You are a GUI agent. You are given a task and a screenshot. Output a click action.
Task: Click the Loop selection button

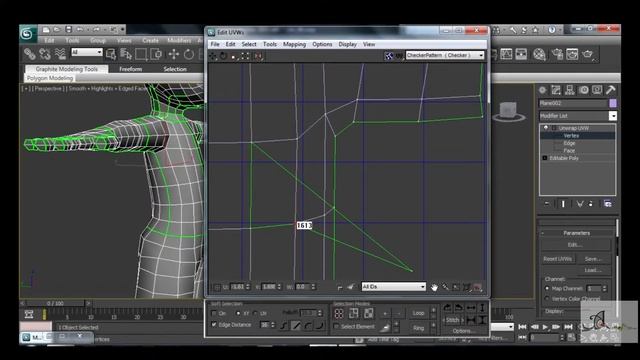(x=419, y=313)
